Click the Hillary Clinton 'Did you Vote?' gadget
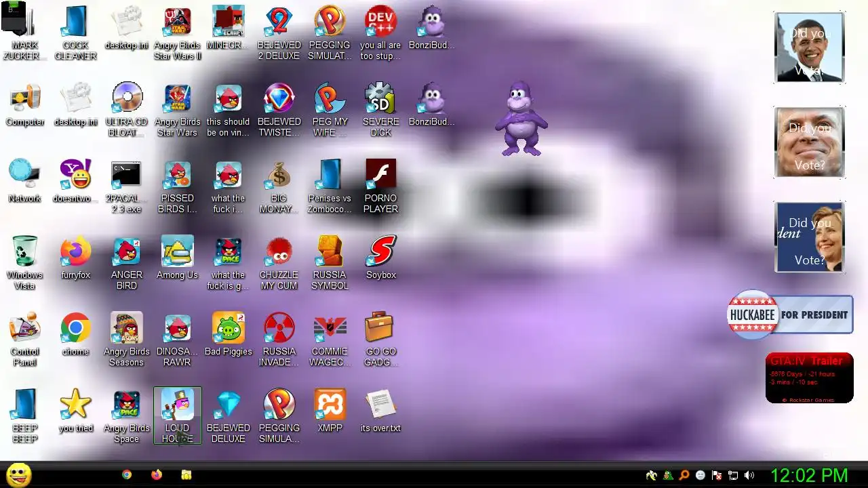This screenshot has height=488, width=868. 809,237
